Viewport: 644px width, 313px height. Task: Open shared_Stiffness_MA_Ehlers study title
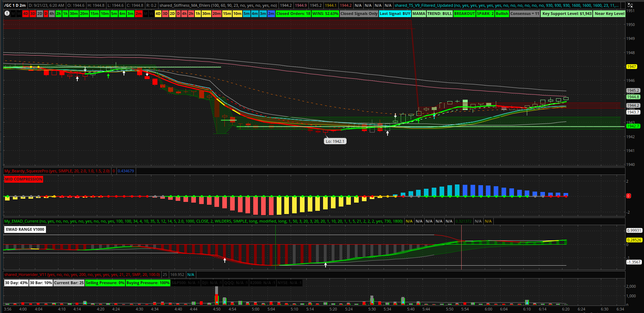[218, 5]
